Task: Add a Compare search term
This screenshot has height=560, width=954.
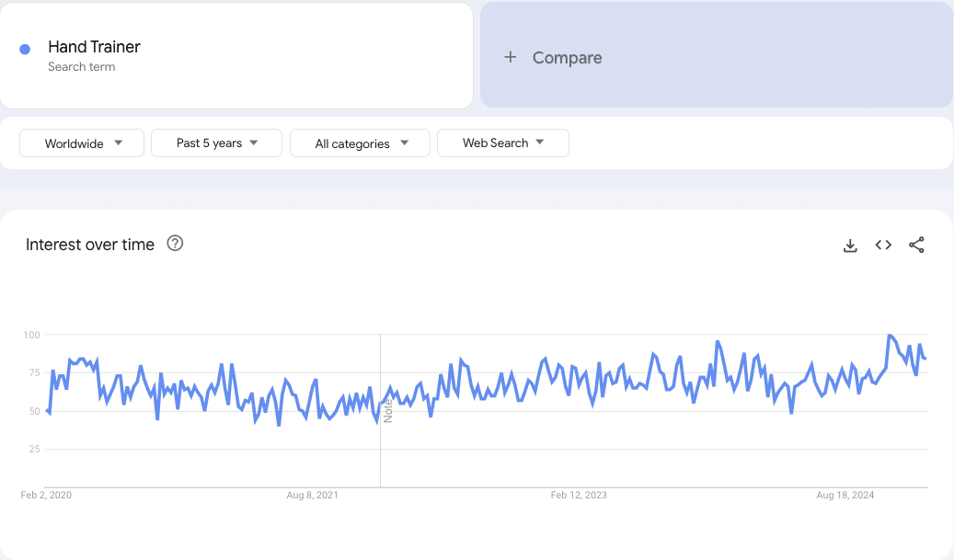Action: pos(716,55)
